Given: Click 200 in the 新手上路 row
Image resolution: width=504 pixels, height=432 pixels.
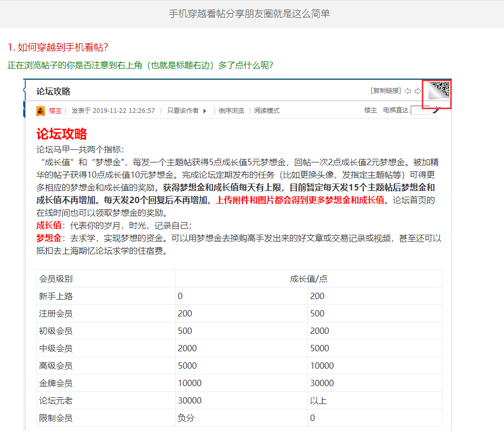Looking at the screenshot, I should 317,296.
